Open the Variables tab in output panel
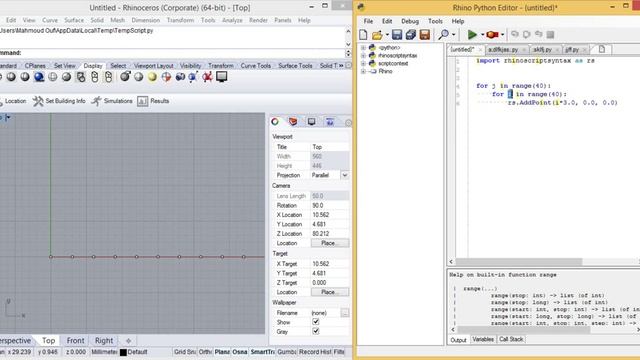This screenshot has width=640, height=360. [483, 339]
